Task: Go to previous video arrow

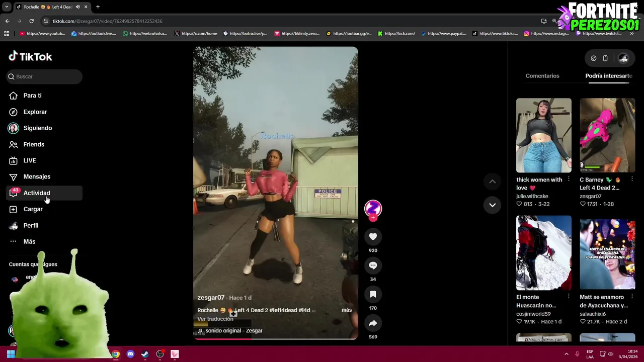Action: click(x=493, y=182)
